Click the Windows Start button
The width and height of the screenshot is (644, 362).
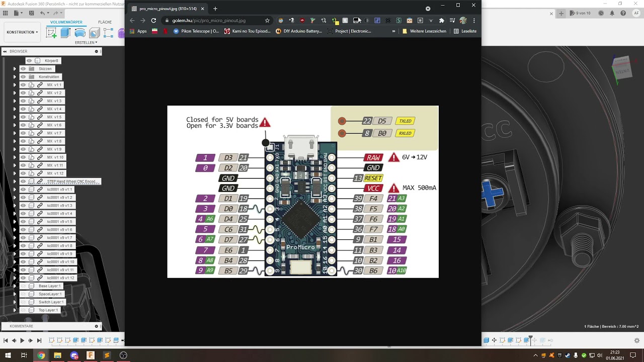tap(8, 355)
